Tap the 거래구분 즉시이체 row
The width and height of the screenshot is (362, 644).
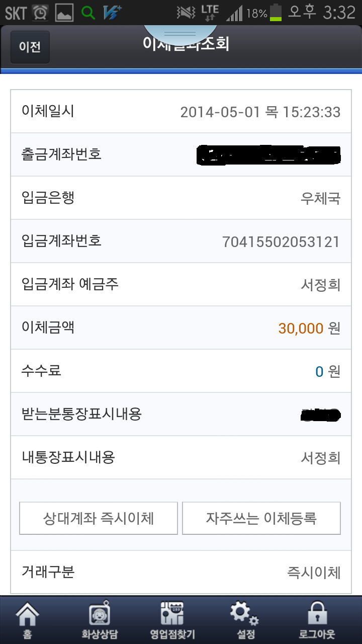tap(181, 572)
